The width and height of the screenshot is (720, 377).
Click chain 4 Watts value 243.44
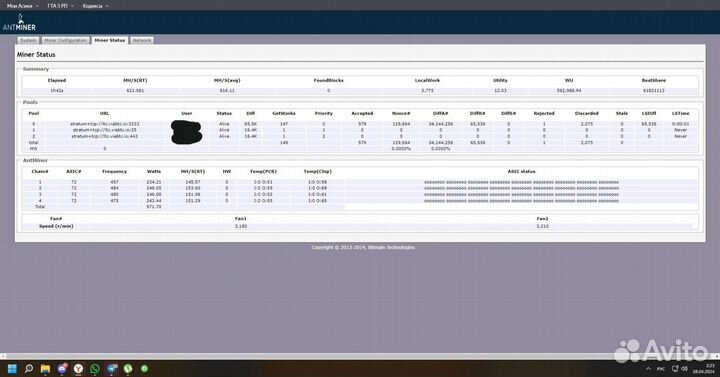pyautogui.click(x=154, y=201)
